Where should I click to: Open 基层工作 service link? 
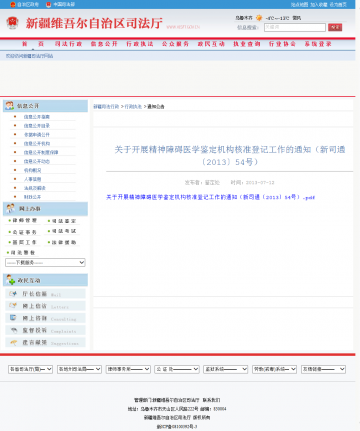pos(25,242)
